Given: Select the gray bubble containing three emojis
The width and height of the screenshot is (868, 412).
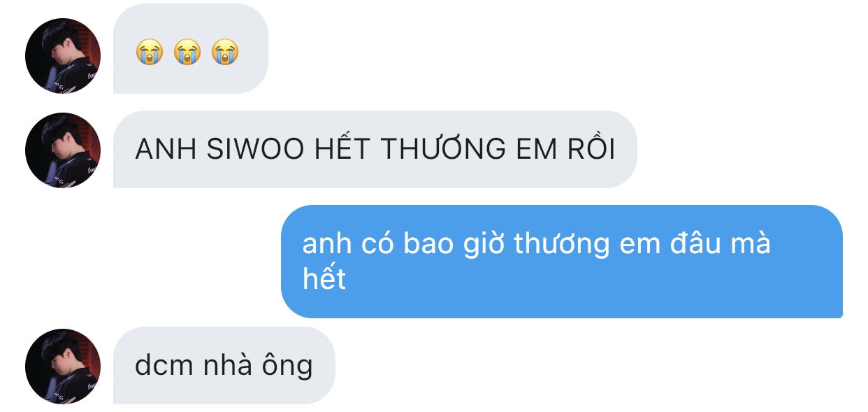Looking at the screenshot, I should pyautogui.click(x=191, y=48).
